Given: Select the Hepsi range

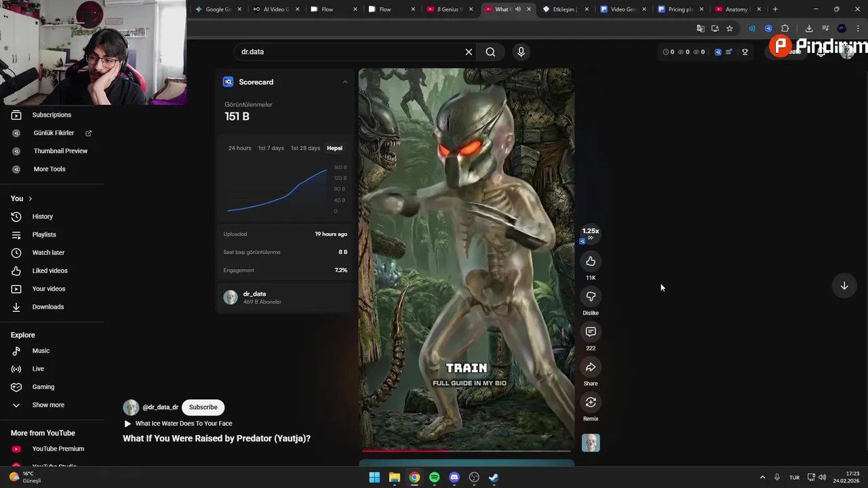Looking at the screenshot, I should pos(334,148).
